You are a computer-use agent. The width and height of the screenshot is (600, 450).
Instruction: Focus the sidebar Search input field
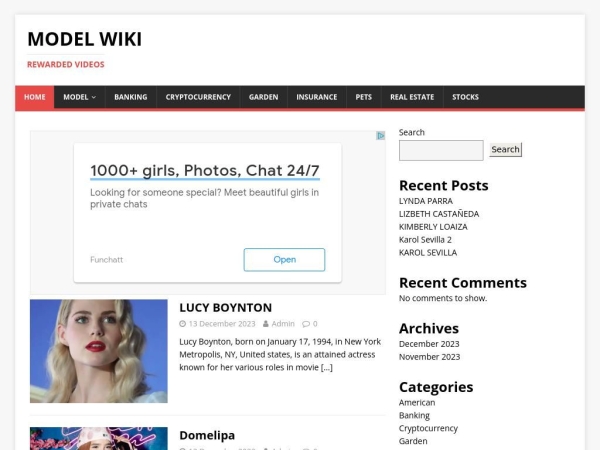pos(440,150)
